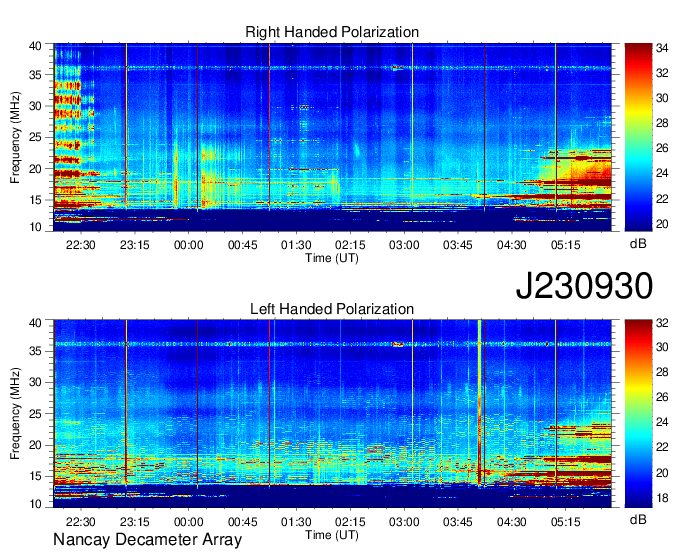Image resolution: width=680 pixels, height=552 pixels.
Task: Click the 32 dB label on upper colorbar
Action: 662,73
